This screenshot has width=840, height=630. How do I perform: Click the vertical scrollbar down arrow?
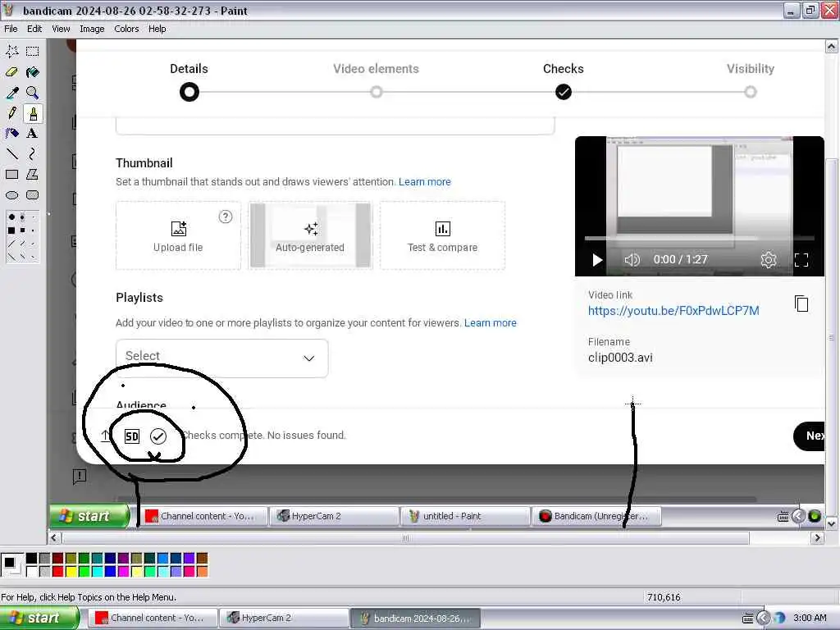832,523
